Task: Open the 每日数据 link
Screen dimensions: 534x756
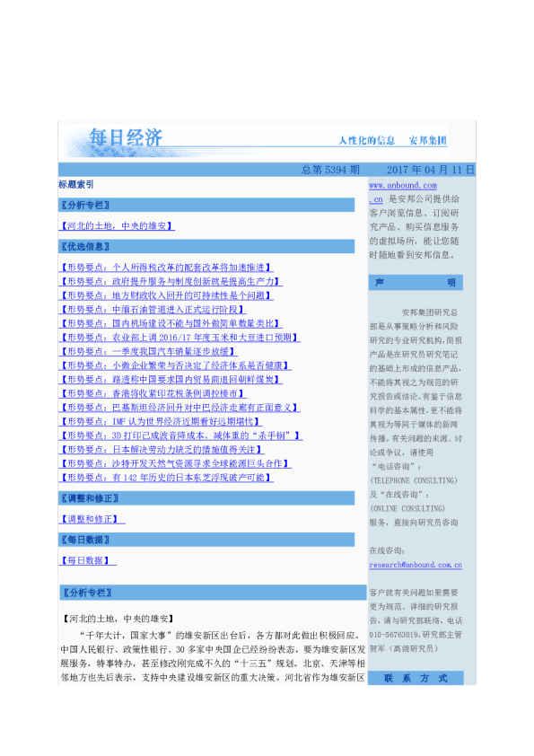Action: [x=87, y=560]
